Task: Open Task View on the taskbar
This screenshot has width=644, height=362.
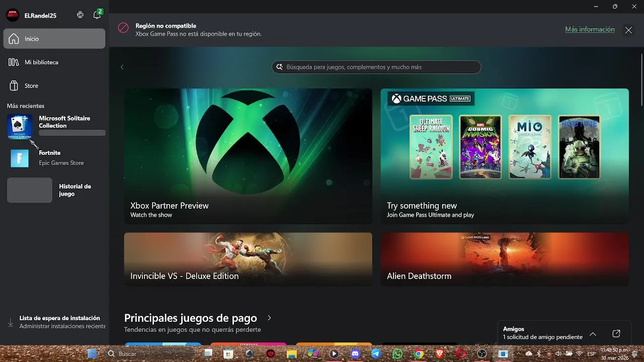Action: [208, 354]
